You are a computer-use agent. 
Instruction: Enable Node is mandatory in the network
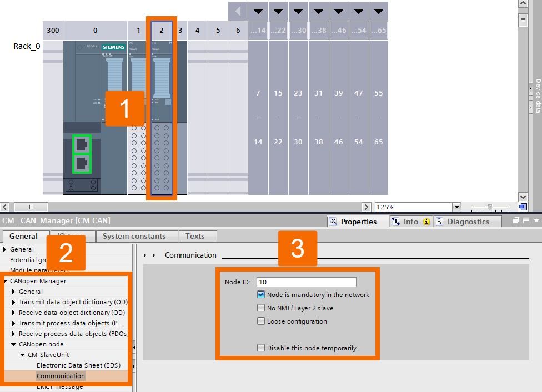pos(261,294)
